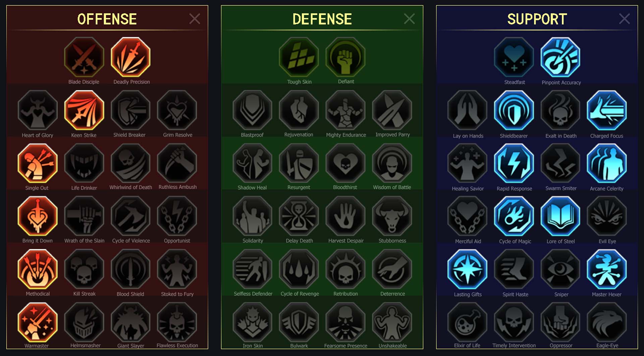This screenshot has width=644, height=356.
Task: Click the Retribution mastery label
Action: [345, 294]
